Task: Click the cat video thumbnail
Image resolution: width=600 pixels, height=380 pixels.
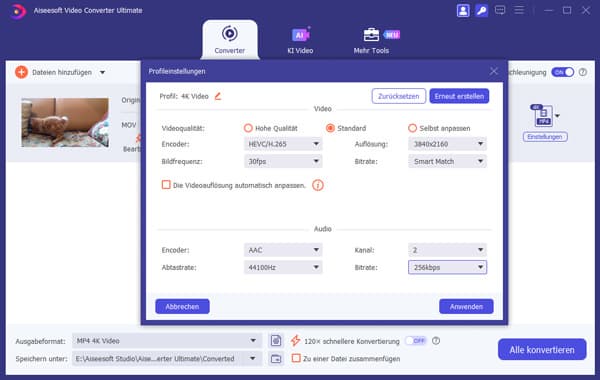Action: coord(65,122)
